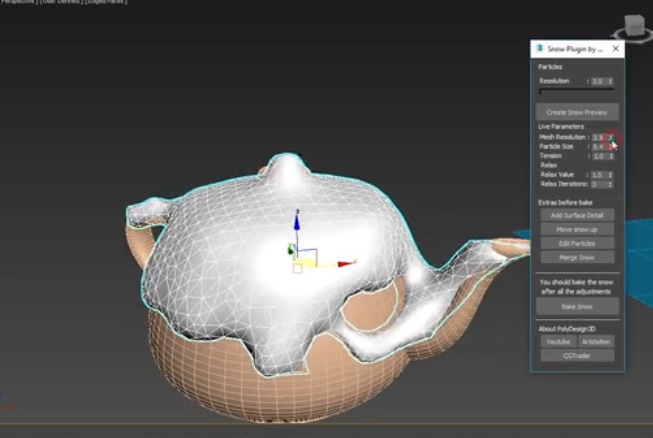653x438 pixels.
Task: Click the ViewCube in the viewport corner
Action: (633, 27)
